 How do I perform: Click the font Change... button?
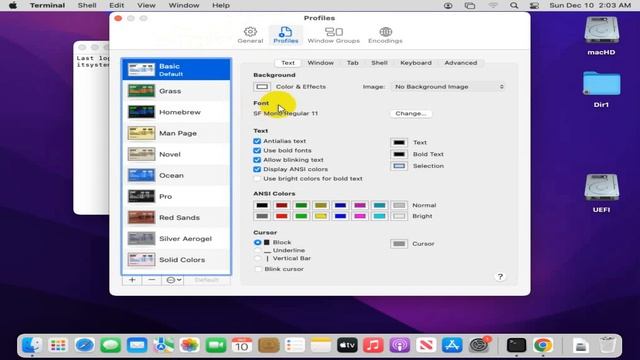[x=411, y=113]
